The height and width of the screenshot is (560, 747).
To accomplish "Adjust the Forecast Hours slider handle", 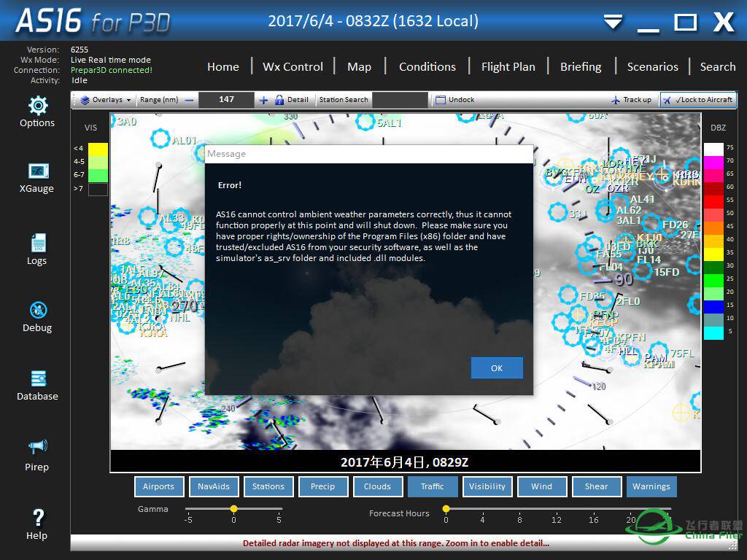I will coord(446,508).
